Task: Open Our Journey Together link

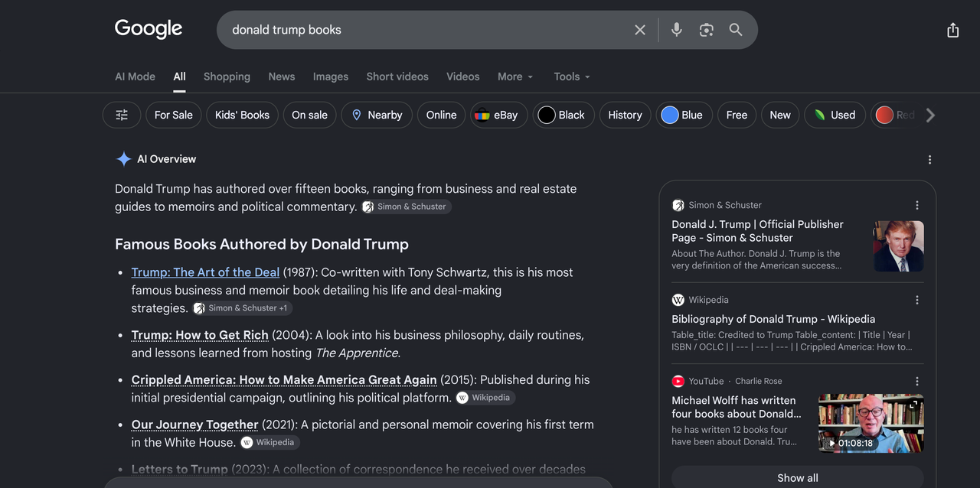Action: (194, 425)
